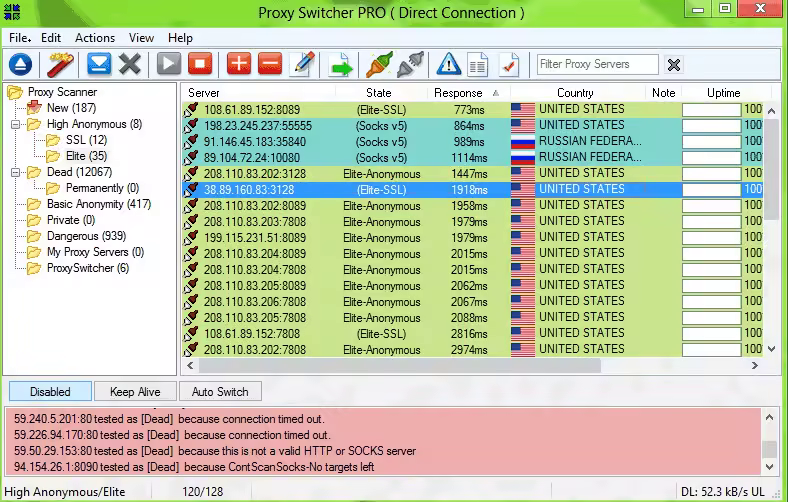Toggle the Keep Alive mode
Viewport: 788px width, 502px height.
(136, 392)
